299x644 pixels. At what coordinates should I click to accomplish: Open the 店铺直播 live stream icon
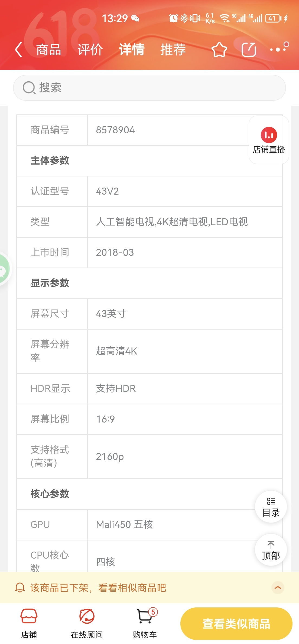269,140
